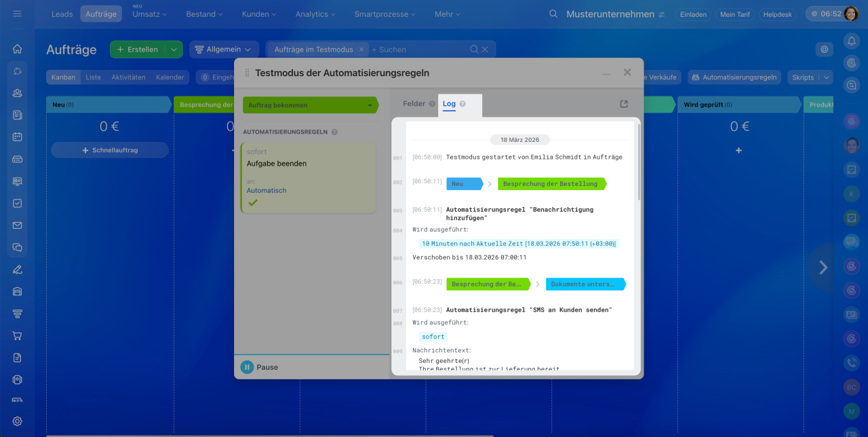The width and height of the screenshot is (868, 437).
Task: Click the pause icon in test mode
Action: [x=247, y=367]
